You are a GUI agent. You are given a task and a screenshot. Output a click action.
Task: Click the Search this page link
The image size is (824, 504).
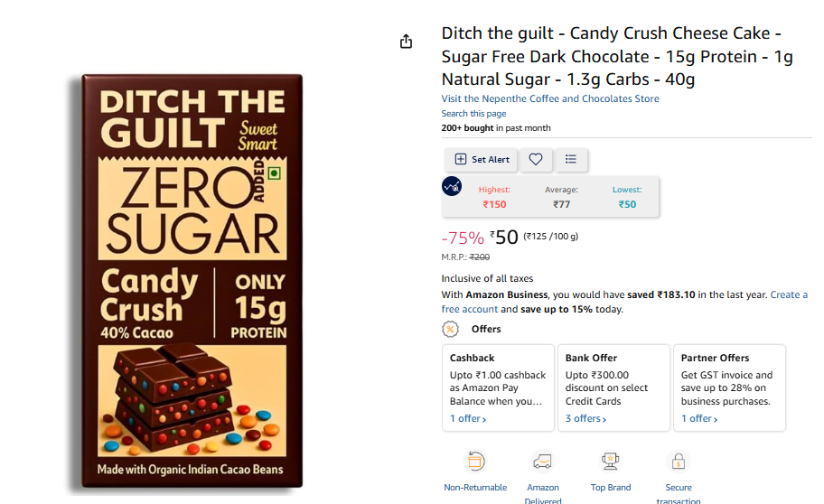tap(473, 114)
